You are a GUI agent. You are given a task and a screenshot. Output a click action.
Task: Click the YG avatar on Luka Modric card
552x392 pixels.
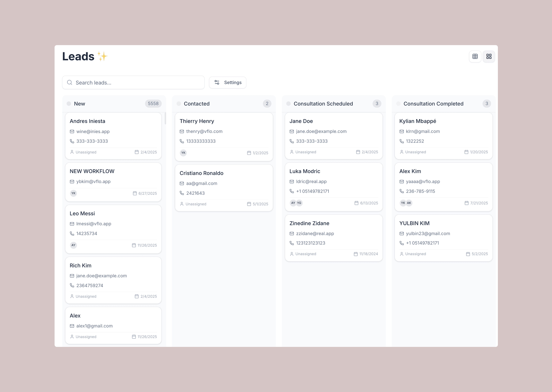tap(299, 203)
